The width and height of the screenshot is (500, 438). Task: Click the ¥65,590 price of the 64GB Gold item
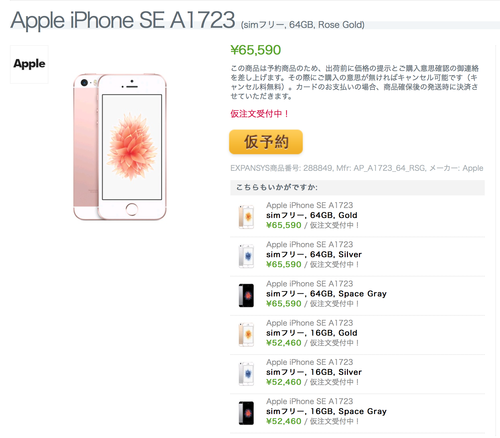click(284, 225)
